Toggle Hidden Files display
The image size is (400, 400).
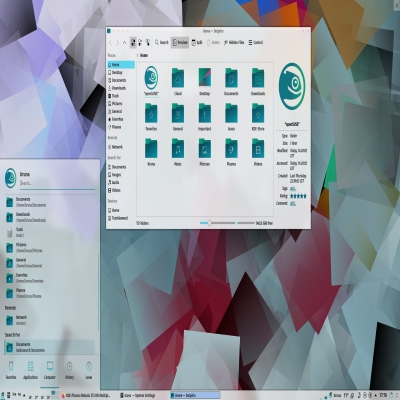pos(234,42)
